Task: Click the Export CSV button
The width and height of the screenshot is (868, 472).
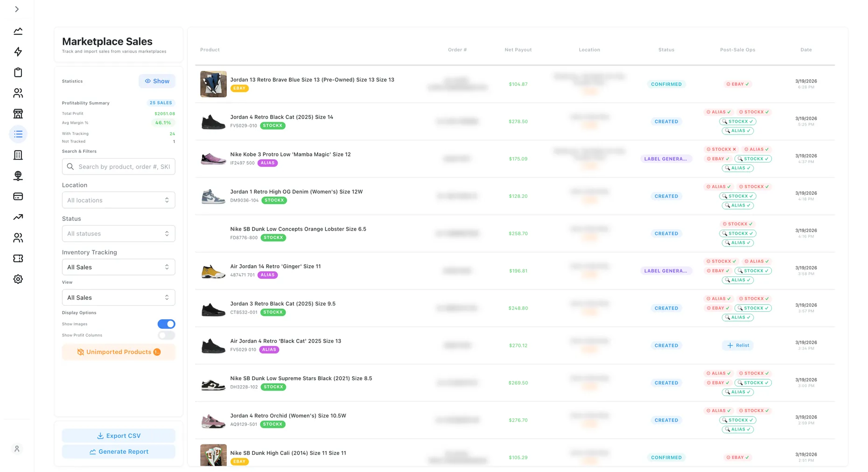Action: coord(119,436)
